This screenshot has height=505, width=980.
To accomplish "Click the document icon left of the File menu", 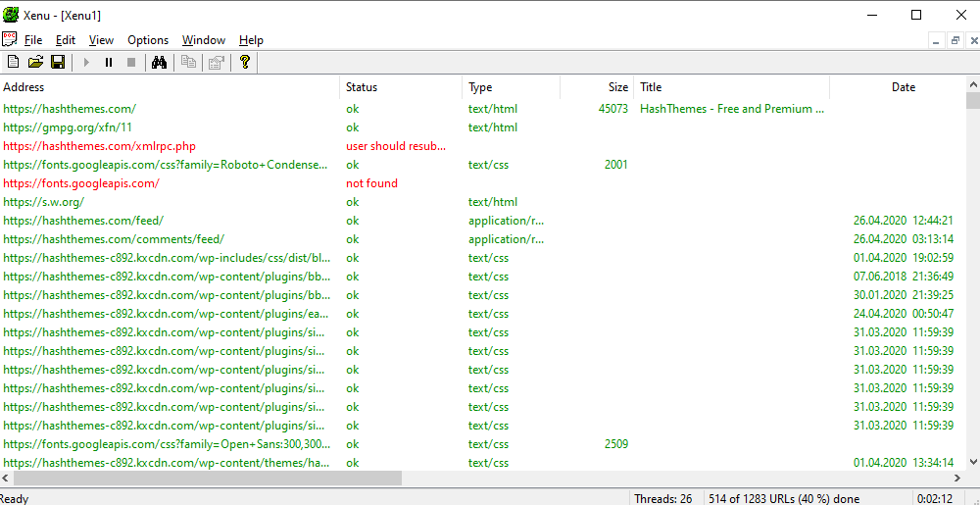I will [10, 39].
